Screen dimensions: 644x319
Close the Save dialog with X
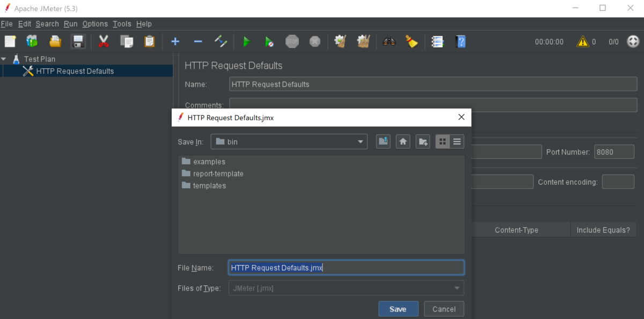(462, 117)
